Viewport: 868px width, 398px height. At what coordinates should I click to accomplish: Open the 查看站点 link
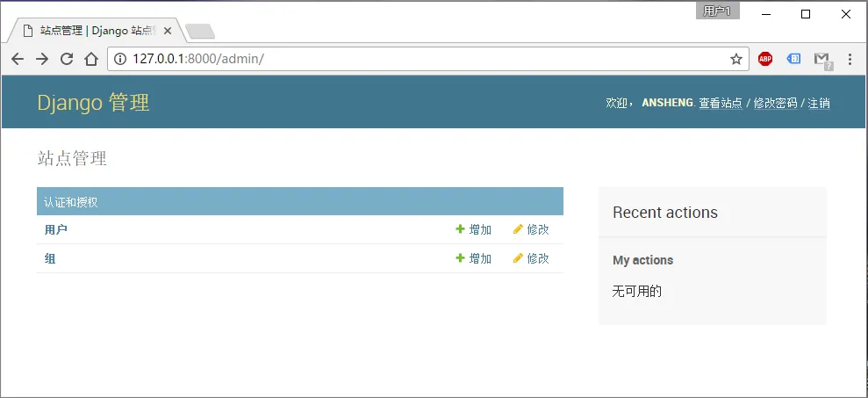tap(721, 103)
